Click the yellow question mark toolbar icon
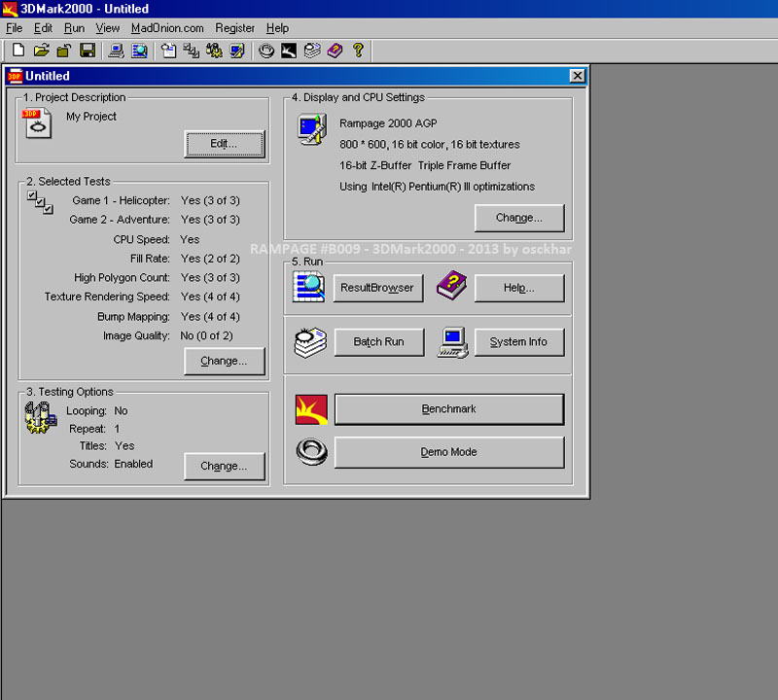The image size is (778, 700). (358, 51)
